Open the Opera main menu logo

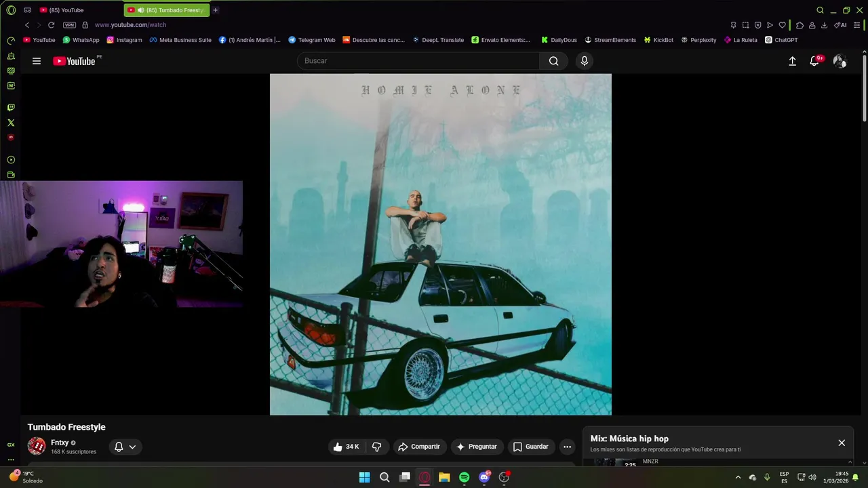11,10
